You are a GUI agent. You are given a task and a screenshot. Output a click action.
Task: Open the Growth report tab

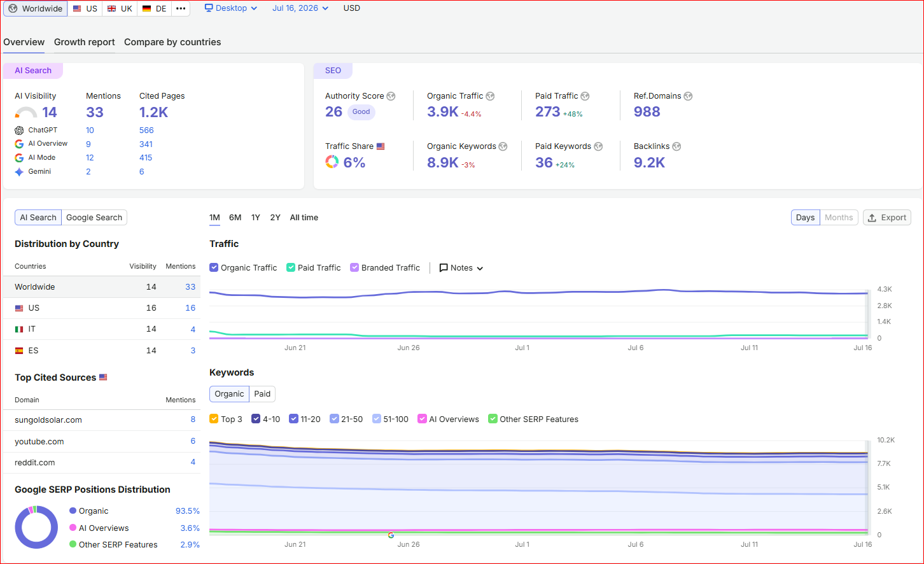85,42
